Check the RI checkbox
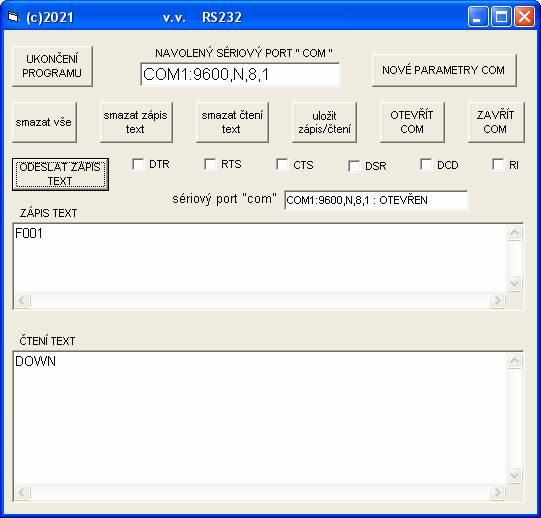Viewport: 541px width, 518px height. 498,165
